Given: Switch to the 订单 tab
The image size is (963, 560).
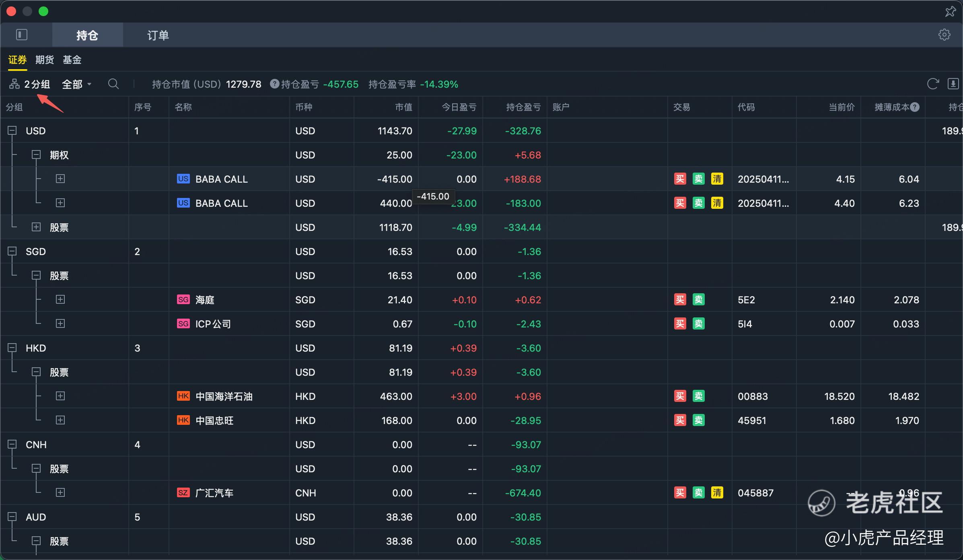Looking at the screenshot, I should tap(158, 35).
